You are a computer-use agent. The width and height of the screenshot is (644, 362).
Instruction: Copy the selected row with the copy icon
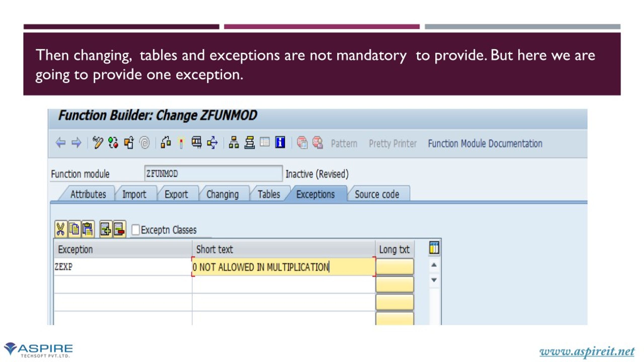(x=74, y=229)
